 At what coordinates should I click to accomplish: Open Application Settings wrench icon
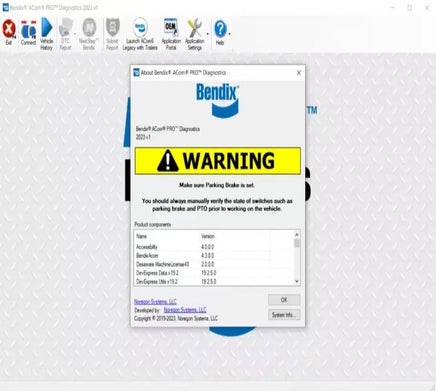coord(195,33)
